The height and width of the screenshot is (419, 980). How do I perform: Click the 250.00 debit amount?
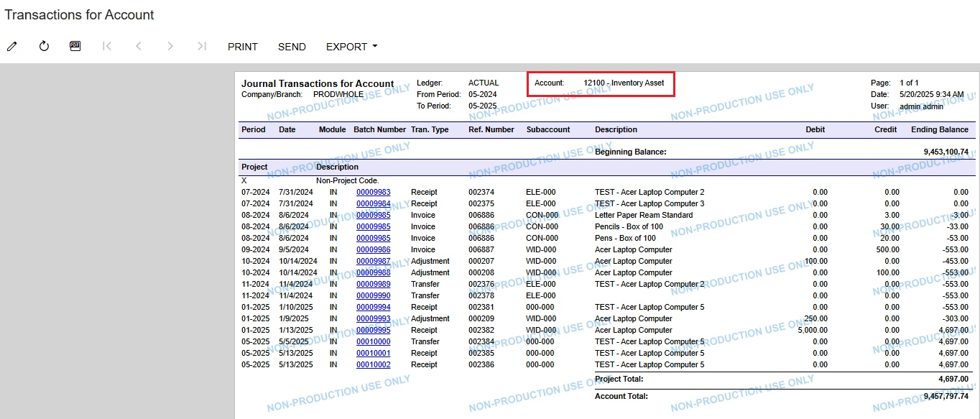pyautogui.click(x=815, y=318)
